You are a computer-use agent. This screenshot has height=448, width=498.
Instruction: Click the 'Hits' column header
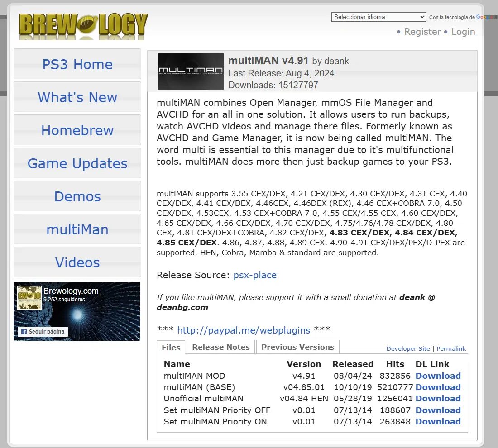[395, 364]
